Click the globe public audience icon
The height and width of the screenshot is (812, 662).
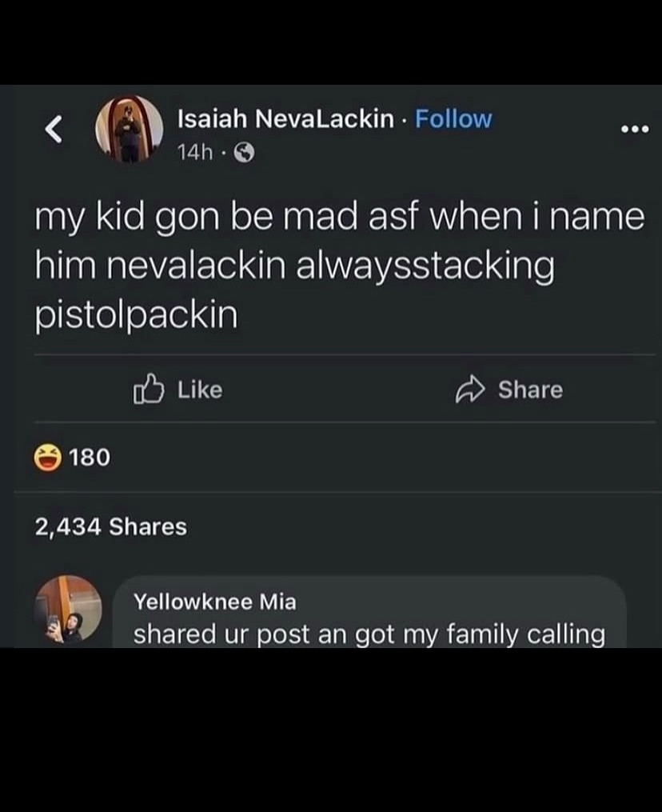[245, 153]
